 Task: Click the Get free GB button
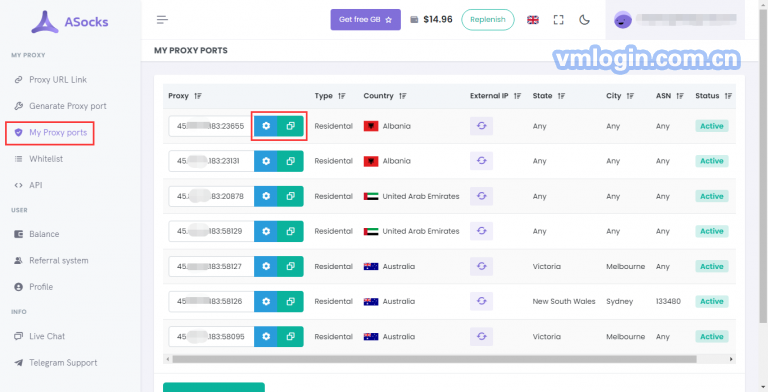(365, 20)
